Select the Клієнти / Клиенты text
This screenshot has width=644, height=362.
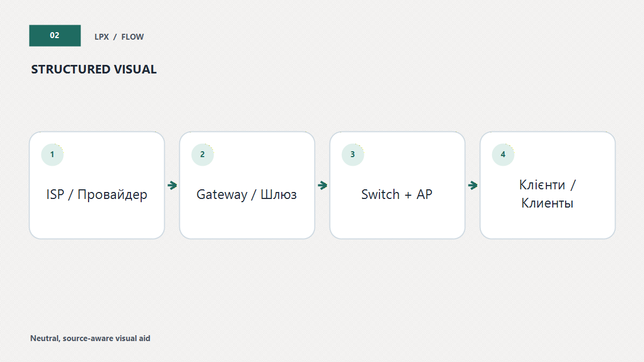click(547, 194)
